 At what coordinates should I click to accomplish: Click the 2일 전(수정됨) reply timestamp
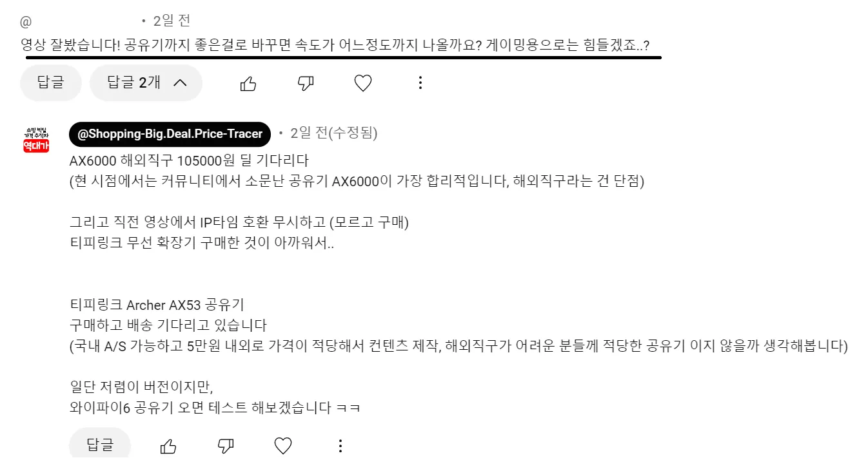334,133
